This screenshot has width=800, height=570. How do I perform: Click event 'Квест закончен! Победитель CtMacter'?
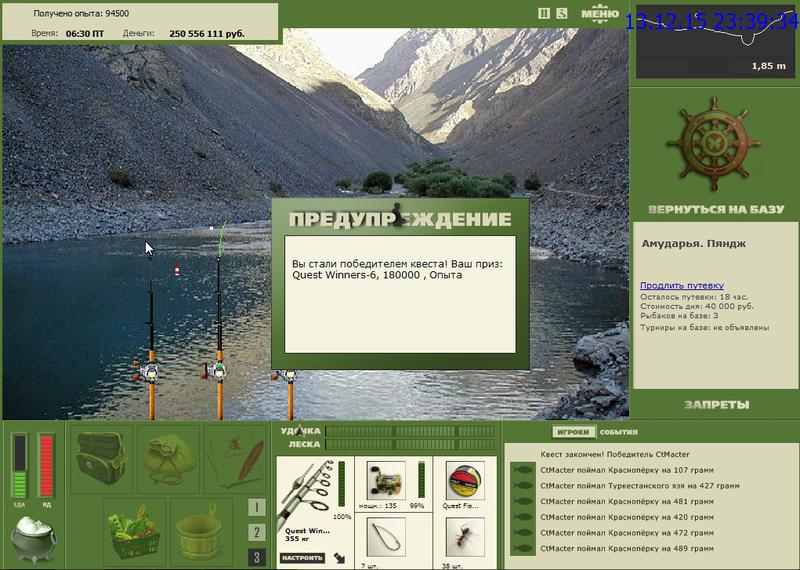pos(615,454)
